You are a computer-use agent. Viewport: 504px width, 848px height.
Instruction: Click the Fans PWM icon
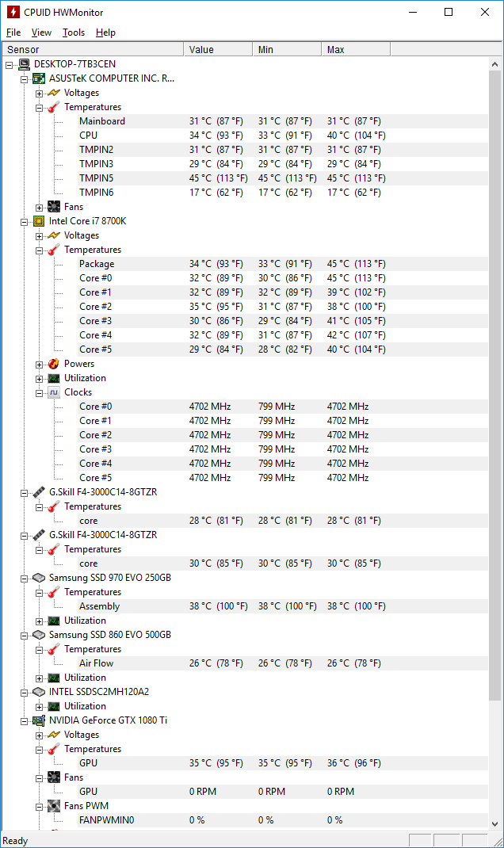(x=54, y=806)
